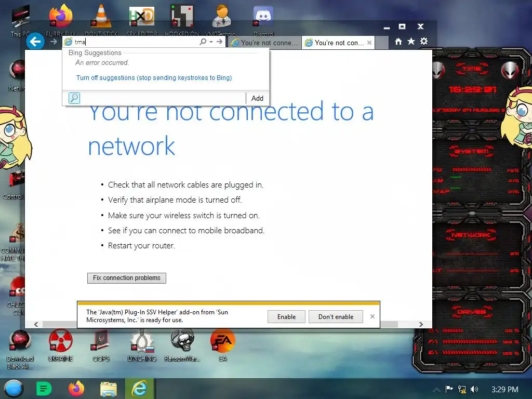Viewport: 532px width, 399px height.
Task: Open the Home page icon
Action: tap(398, 42)
